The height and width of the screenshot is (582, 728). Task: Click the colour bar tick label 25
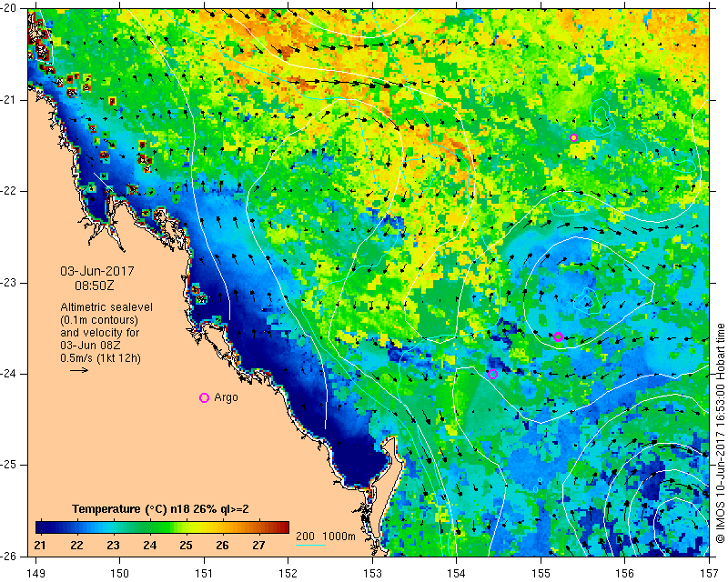pyautogui.click(x=186, y=545)
